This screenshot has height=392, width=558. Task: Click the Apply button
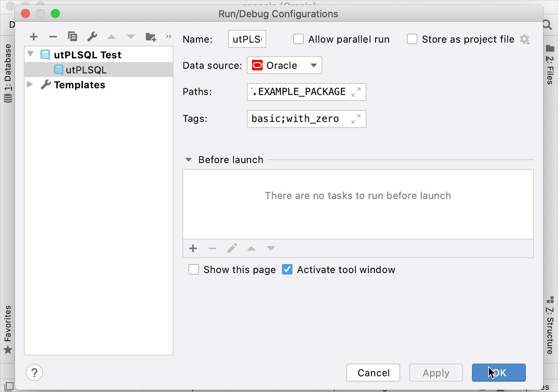436,373
